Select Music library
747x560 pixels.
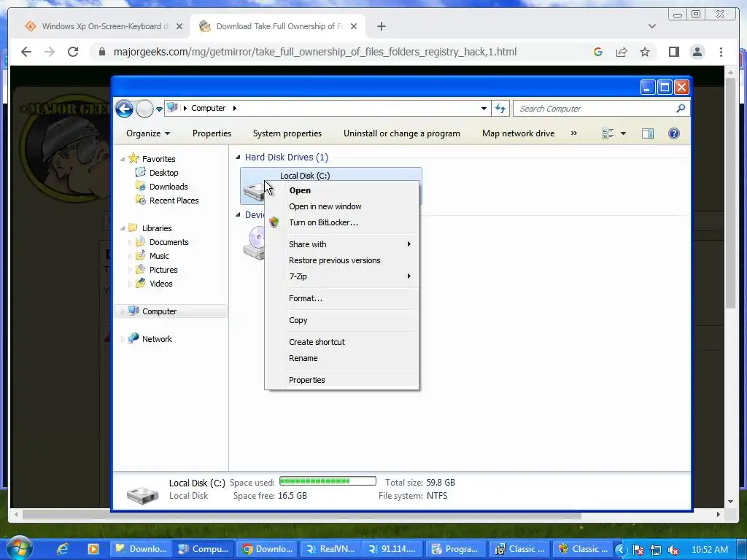coord(159,256)
